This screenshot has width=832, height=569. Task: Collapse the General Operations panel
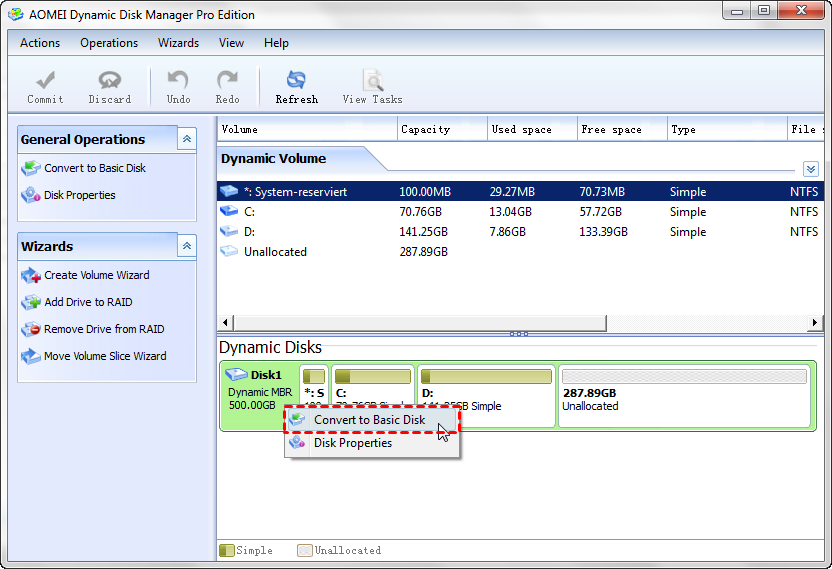click(186, 140)
